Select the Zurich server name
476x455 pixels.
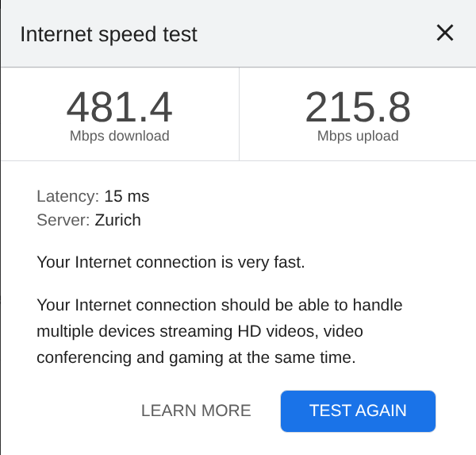tap(117, 220)
